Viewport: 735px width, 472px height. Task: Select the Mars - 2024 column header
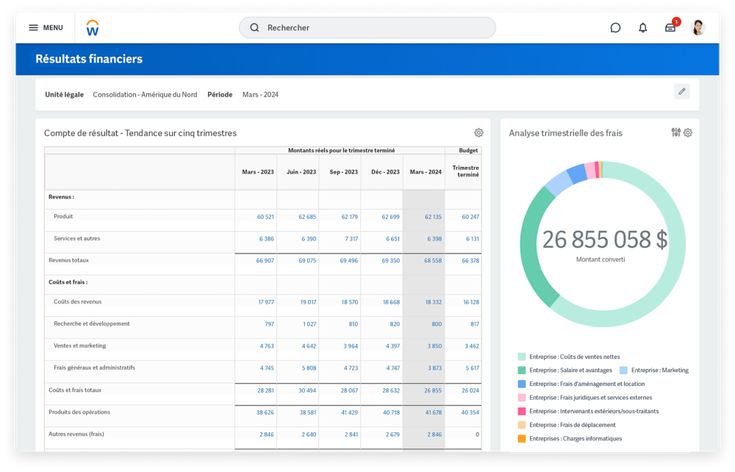(x=424, y=172)
